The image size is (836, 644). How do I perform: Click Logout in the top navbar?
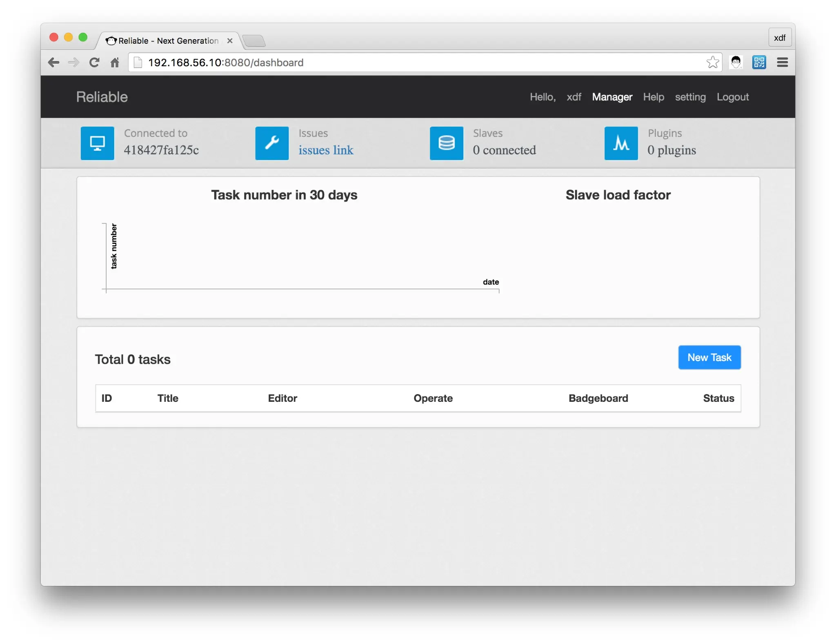732,97
